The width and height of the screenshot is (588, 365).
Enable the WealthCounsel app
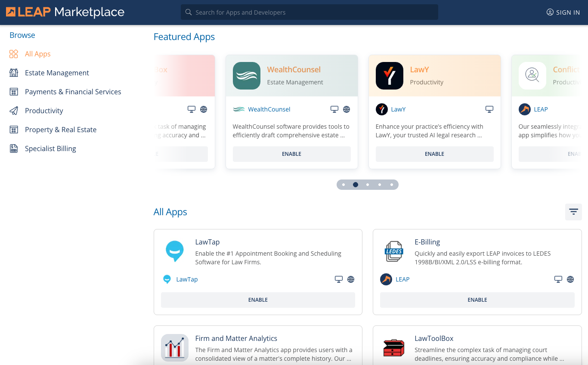[291, 154]
